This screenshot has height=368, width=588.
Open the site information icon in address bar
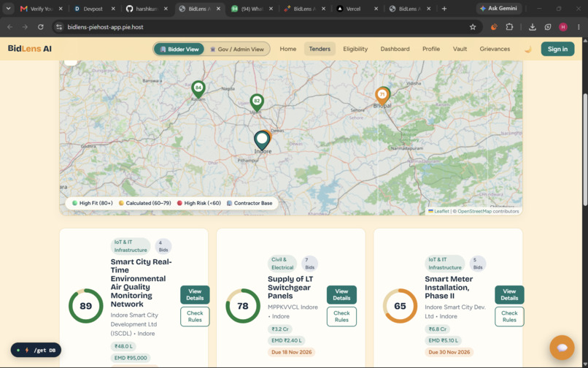point(59,27)
